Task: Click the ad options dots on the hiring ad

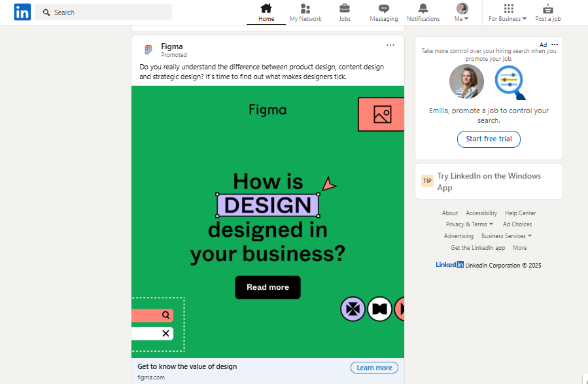Action: (x=553, y=44)
